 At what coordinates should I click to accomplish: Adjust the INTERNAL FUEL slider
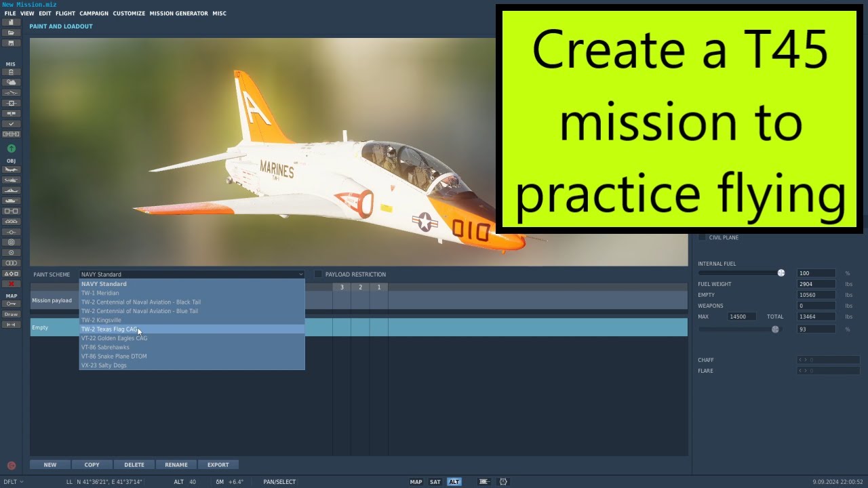pyautogui.click(x=741, y=273)
